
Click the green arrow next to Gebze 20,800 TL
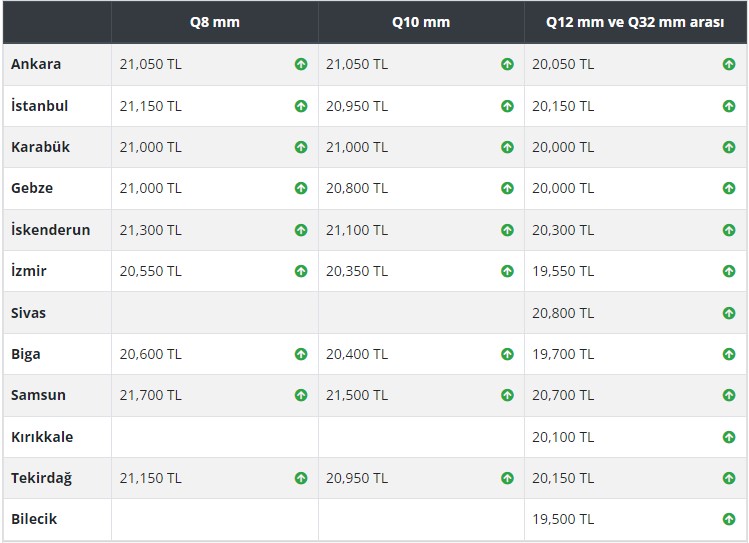(x=507, y=188)
